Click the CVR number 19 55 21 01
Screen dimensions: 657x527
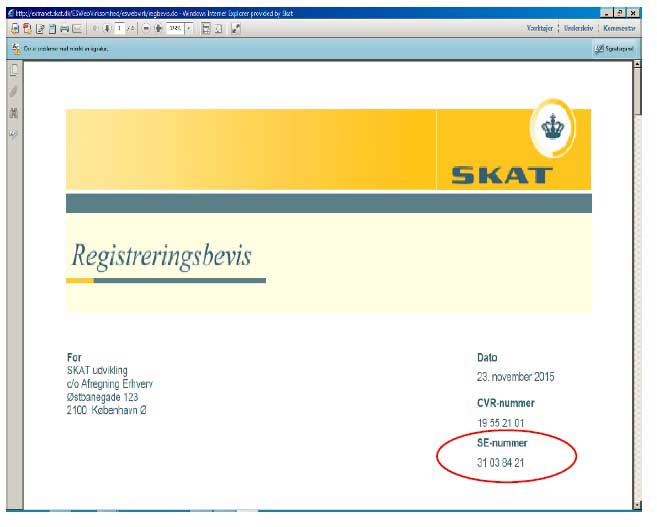click(x=500, y=423)
